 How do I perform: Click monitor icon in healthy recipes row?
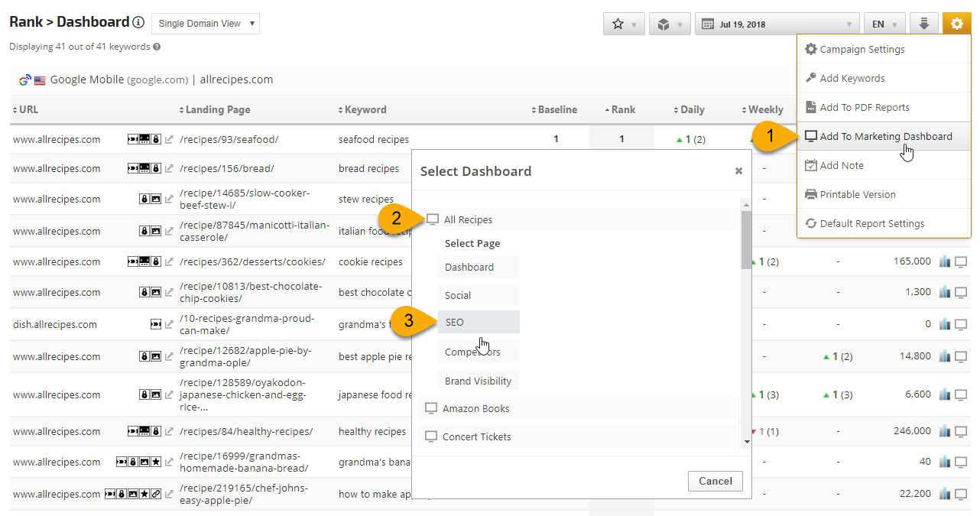tap(961, 431)
